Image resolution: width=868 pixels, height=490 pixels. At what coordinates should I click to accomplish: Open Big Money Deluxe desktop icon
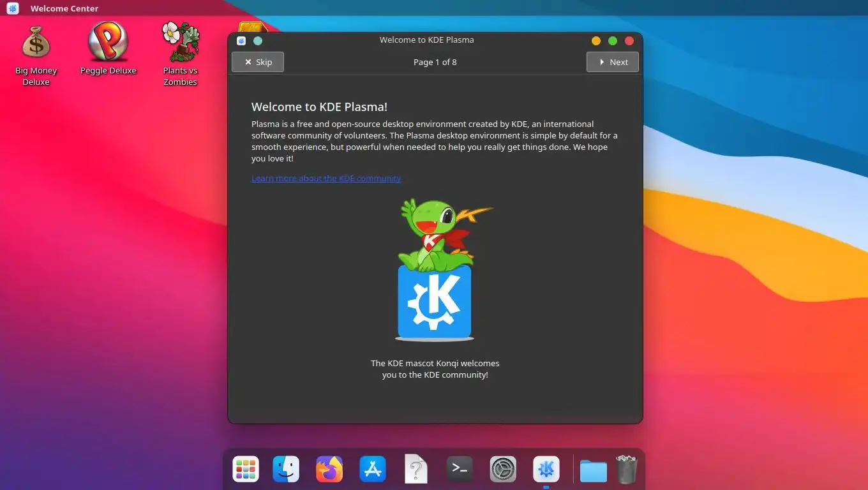pos(36,56)
